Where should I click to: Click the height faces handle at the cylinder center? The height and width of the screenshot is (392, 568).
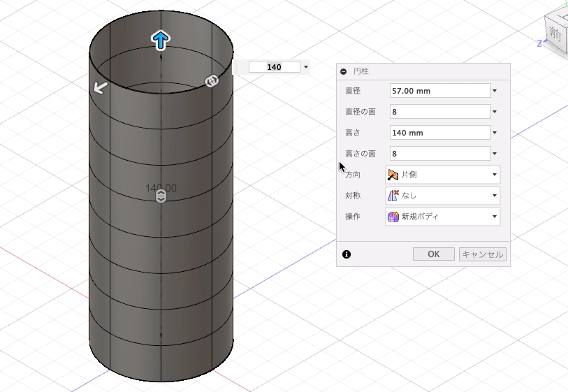tap(161, 197)
